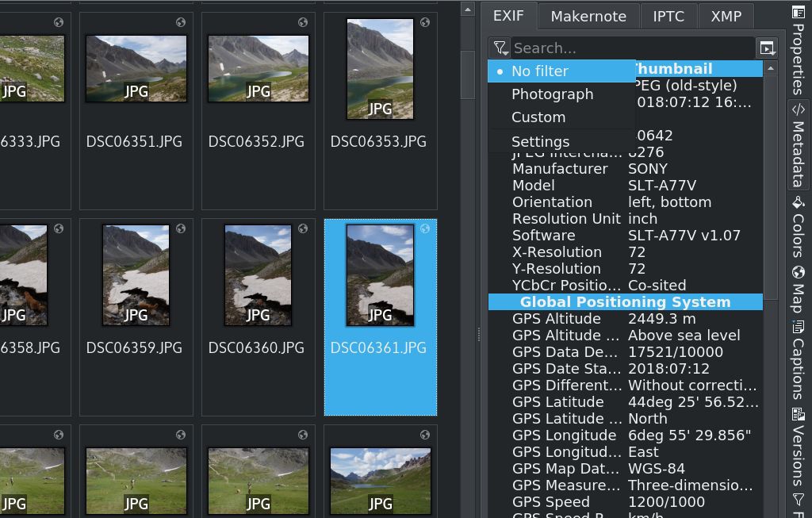Open the metadata tools button beside search
The height and width of the screenshot is (518, 812).
(767, 48)
